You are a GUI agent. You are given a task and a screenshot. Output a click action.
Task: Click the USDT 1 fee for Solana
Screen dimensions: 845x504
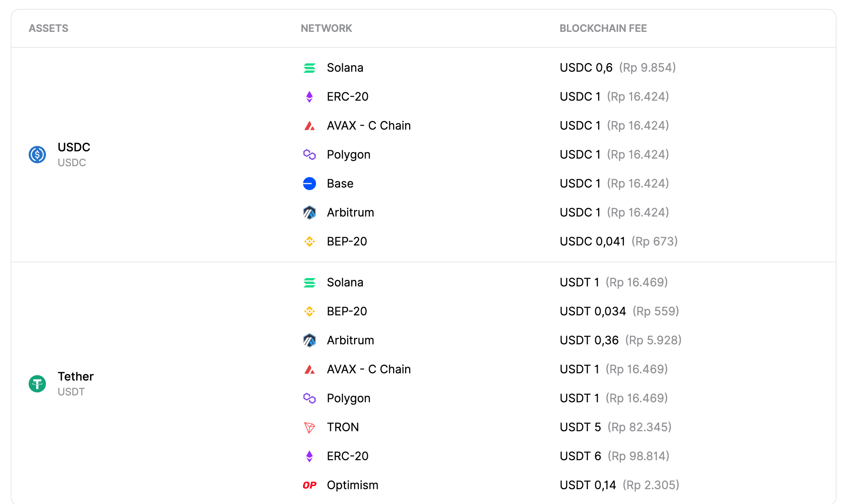tap(579, 282)
